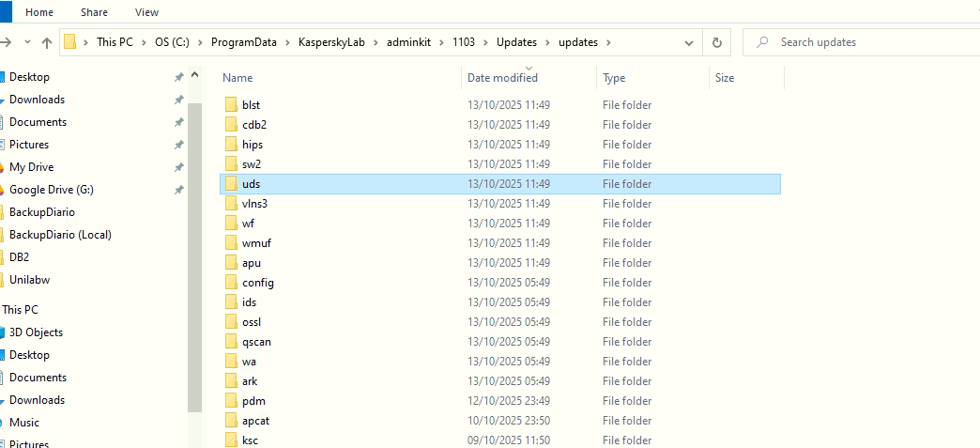Open the address bar history dropdown

[x=689, y=42]
